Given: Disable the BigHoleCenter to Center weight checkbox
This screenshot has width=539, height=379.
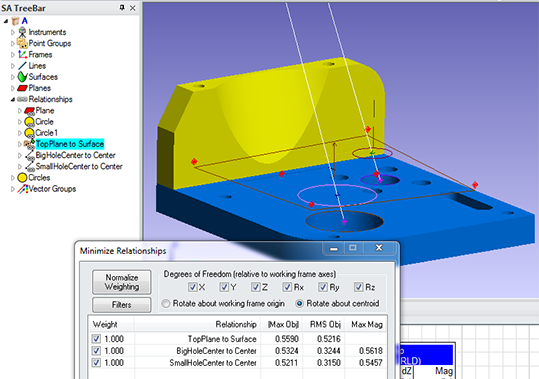Looking at the screenshot, I should coord(96,351).
